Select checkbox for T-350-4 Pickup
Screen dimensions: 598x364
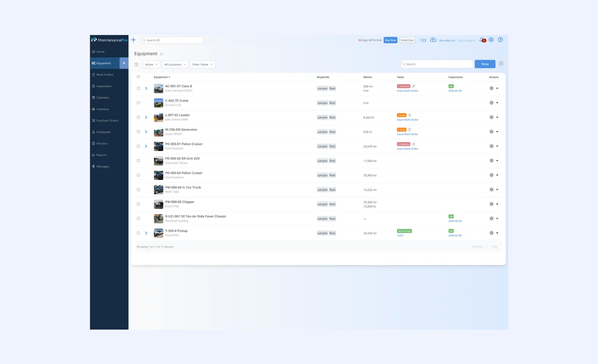[x=138, y=233]
